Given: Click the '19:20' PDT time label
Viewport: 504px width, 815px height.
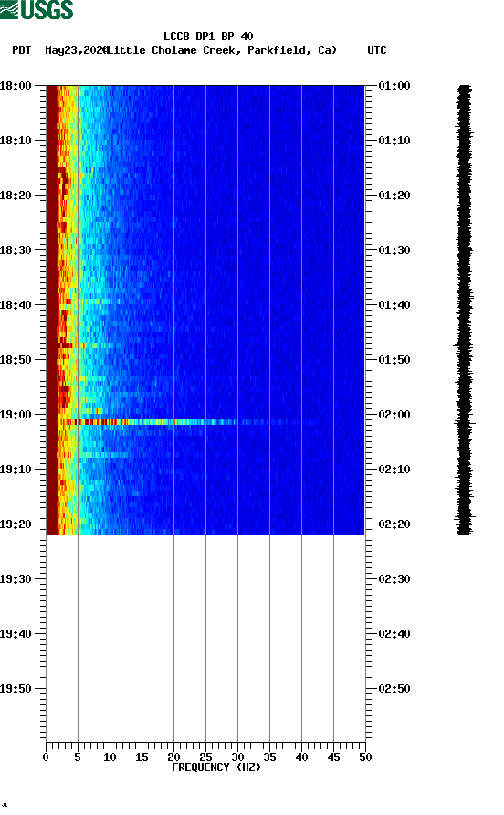Looking at the screenshot, I should coord(16,524).
